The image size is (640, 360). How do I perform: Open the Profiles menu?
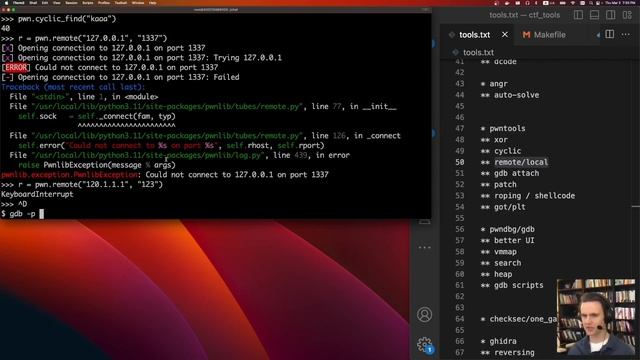click(x=104, y=3)
